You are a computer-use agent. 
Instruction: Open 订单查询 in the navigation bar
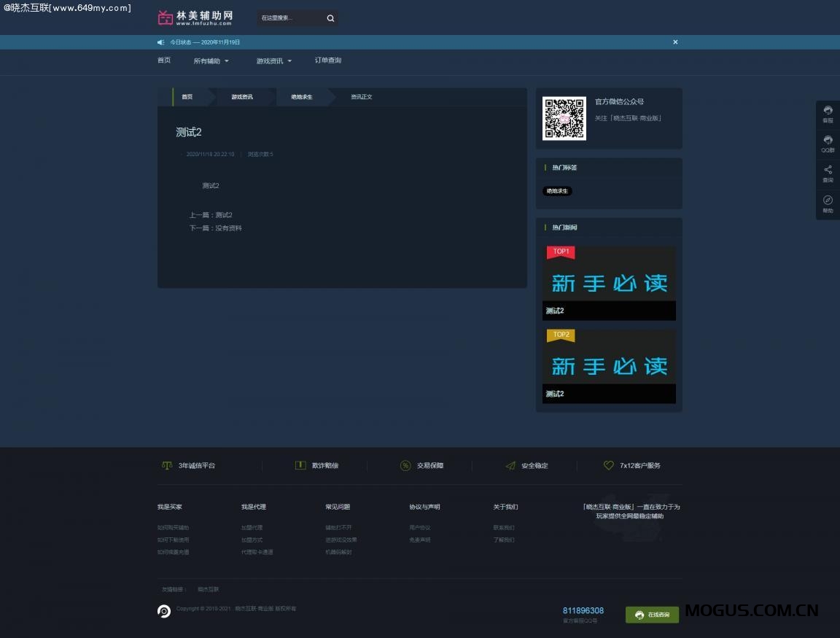(x=328, y=61)
